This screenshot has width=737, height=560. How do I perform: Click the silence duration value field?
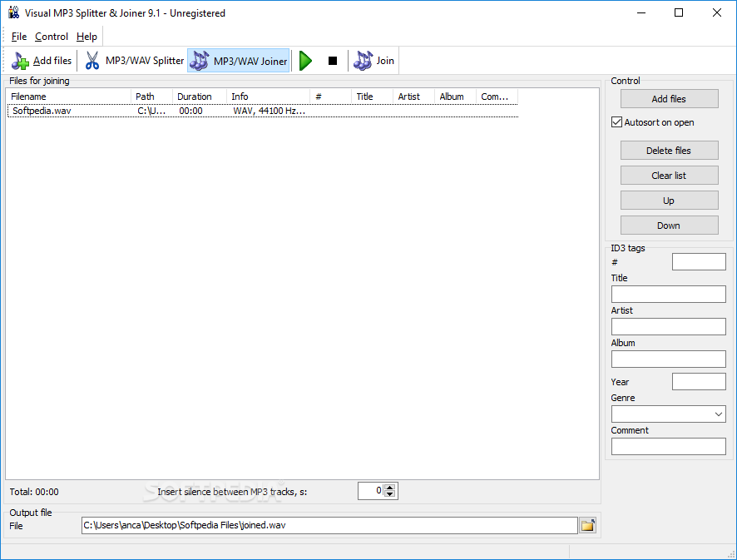(371, 491)
